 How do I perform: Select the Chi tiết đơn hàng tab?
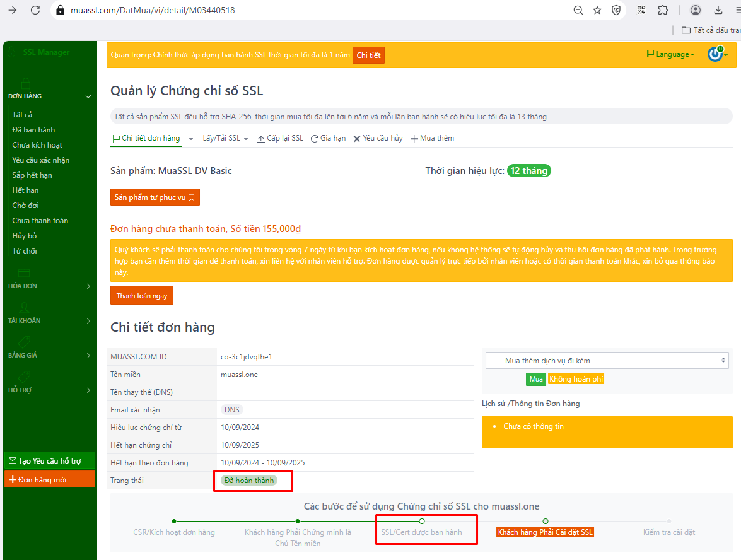point(146,138)
